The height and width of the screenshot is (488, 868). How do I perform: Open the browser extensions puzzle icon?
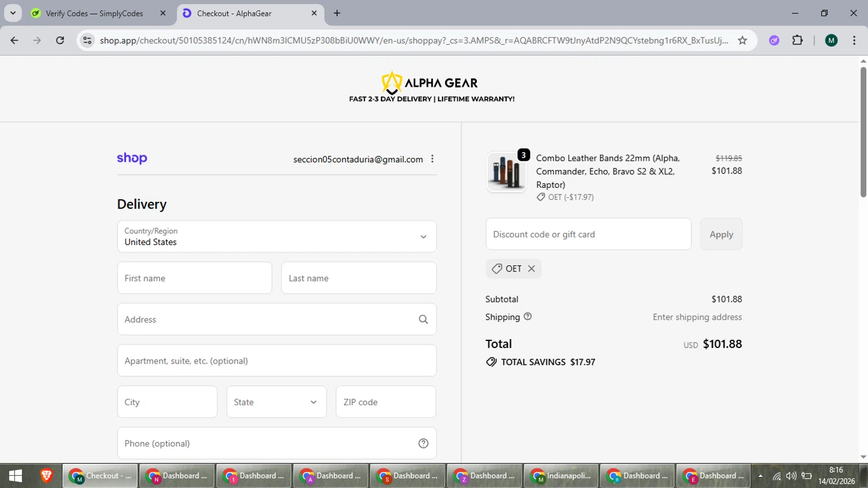tap(797, 41)
